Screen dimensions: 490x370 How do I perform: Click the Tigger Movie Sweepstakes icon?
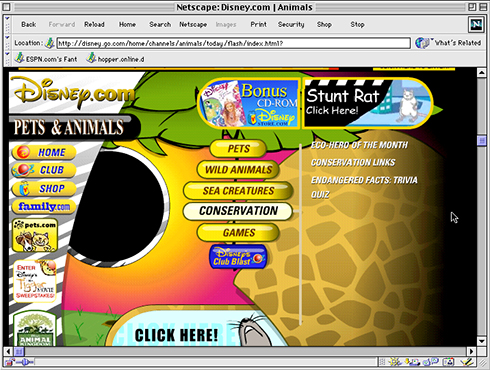click(35, 280)
